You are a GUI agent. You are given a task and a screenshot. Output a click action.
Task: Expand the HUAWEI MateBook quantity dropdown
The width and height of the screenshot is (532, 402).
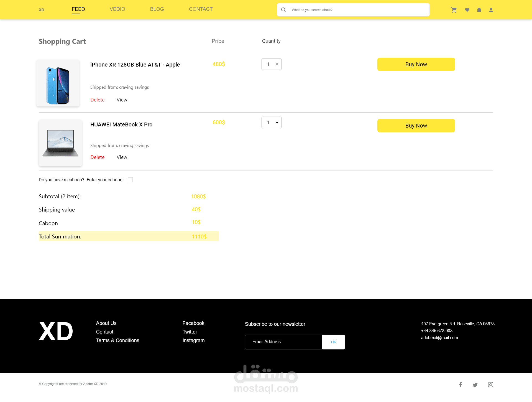(x=272, y=123)
